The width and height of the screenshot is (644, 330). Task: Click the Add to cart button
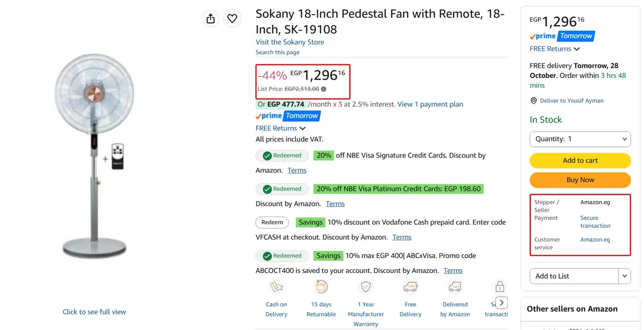click(580, 160)
